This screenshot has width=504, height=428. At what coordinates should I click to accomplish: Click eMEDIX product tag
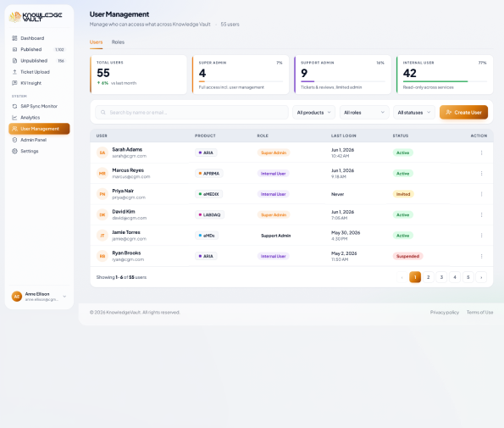coord(209,194)
